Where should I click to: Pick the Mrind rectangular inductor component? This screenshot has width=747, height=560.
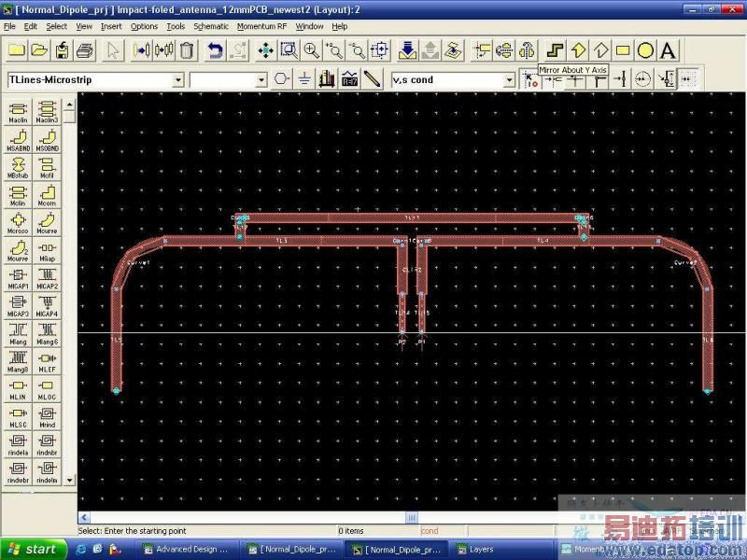click(47, 416)
